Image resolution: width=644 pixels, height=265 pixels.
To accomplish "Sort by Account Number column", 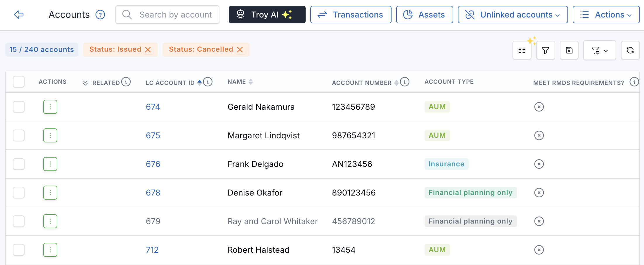I will click(397, 83).
